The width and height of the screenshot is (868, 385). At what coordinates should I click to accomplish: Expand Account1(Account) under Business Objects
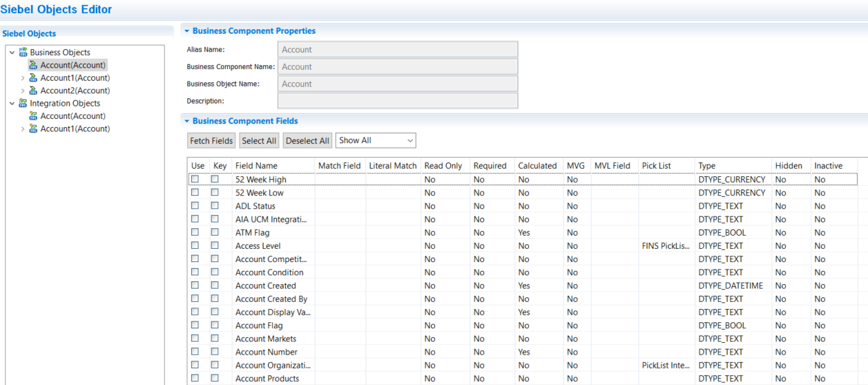[23, 78]
